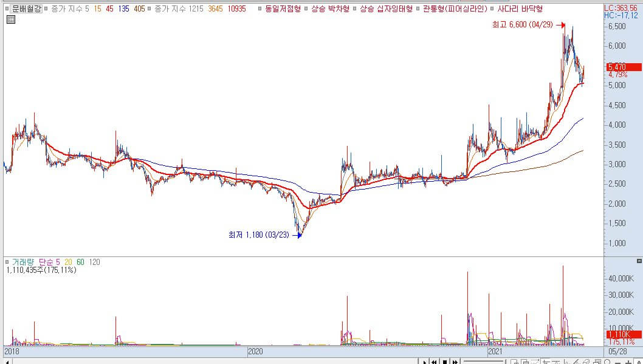Click the red 5,470 current price tag
Screen dimensions: 643x364
pyautogui.click(x=624, y=67)
